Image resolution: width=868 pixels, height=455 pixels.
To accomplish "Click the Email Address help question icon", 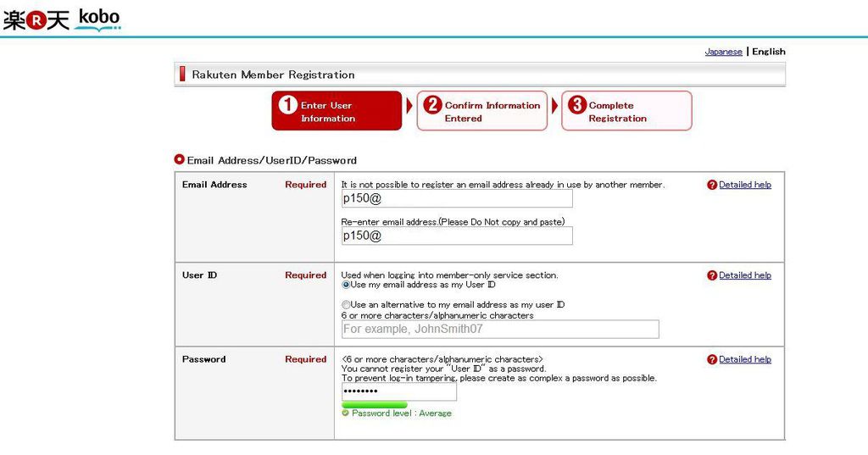I will pyautogui.click(x=712, y=185).
